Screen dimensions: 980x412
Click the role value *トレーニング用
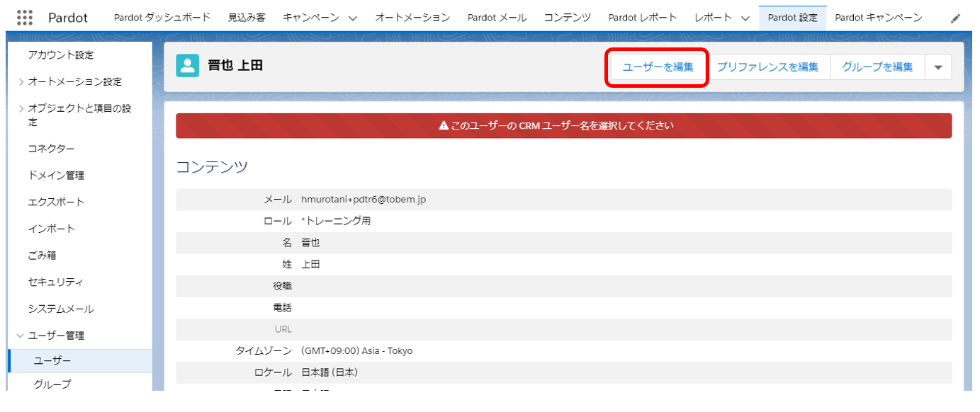336,221
